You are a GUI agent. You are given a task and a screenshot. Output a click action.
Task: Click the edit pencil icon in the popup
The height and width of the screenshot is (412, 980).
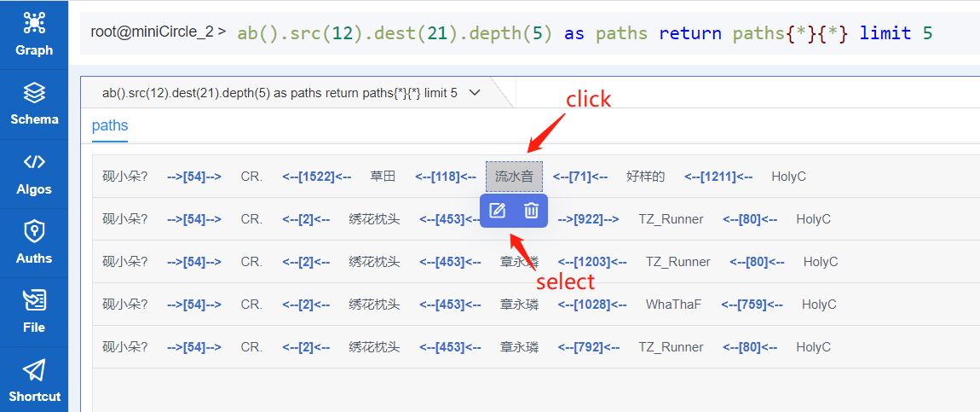pos(497,211)
